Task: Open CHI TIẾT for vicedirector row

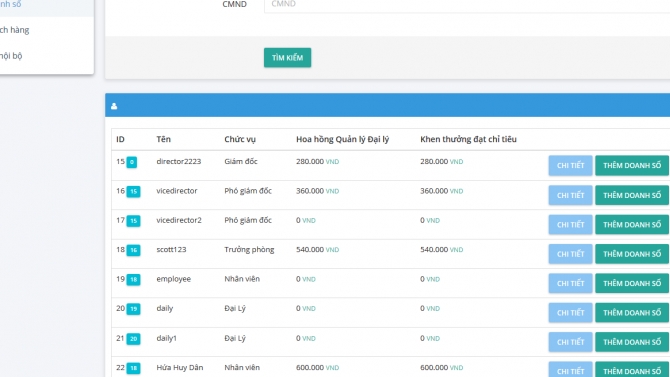Action: (570, 195)
